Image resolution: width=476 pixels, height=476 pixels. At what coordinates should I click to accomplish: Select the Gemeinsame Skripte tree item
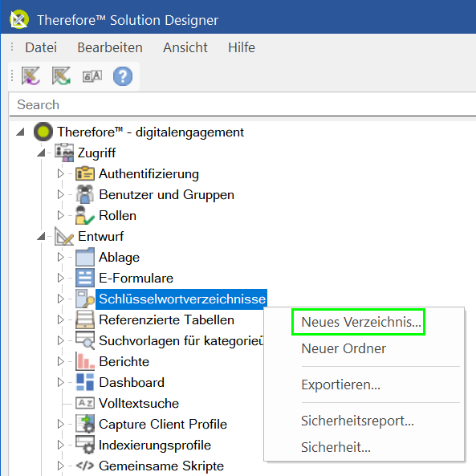click(x=161, y=466)
